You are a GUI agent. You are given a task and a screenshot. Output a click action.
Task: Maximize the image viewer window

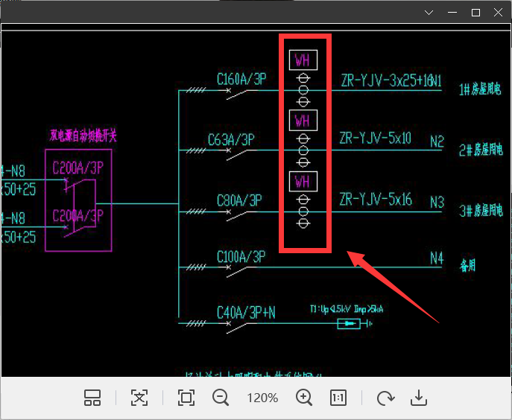pyautogui.click(x=475, y=13)
